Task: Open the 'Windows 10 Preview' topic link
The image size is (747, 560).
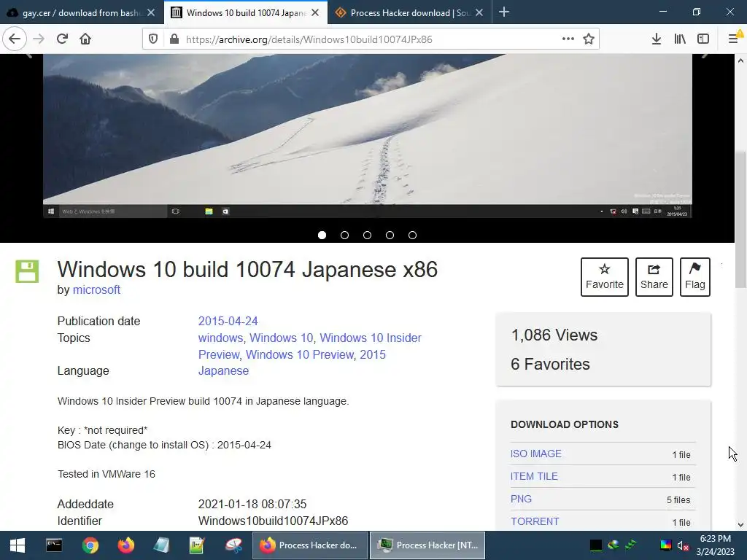Action: point(300,355)
